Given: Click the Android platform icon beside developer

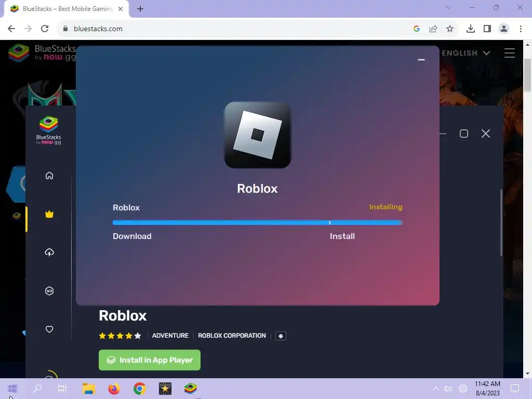Looking at the screenshot, I should click(281, 336).
